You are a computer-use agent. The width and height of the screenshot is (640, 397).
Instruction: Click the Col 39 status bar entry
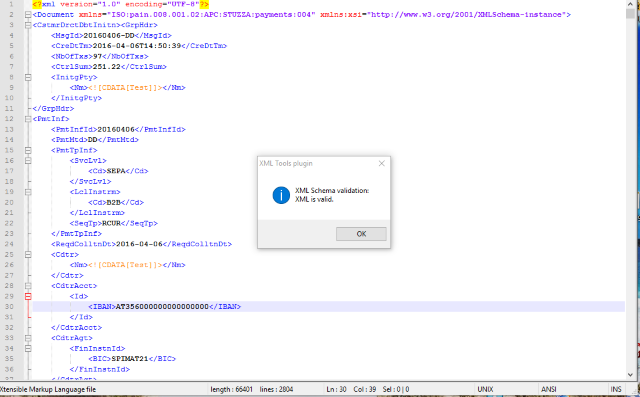point(364,389)
